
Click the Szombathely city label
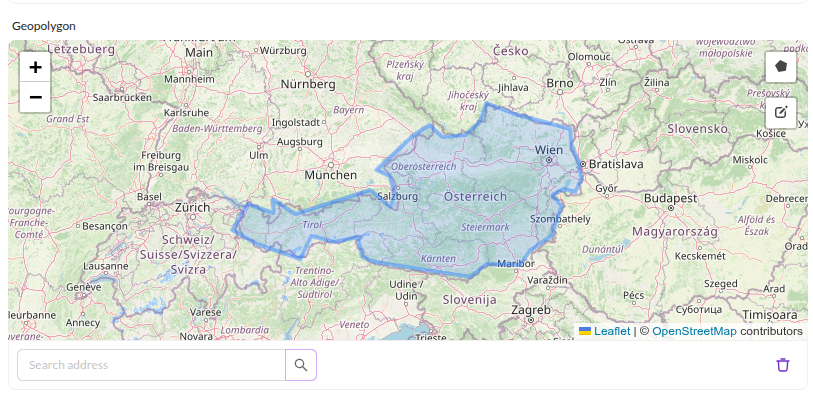coord(560,219)
